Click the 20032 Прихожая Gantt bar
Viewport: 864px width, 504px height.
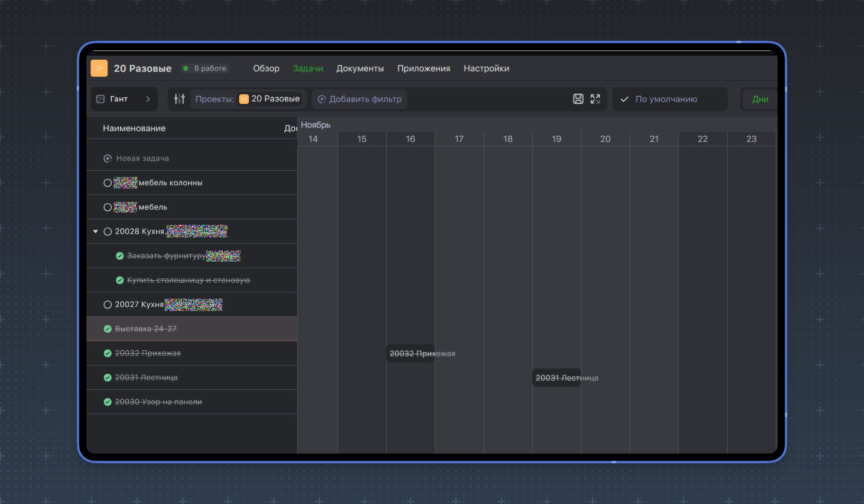(x=410, y=353)
